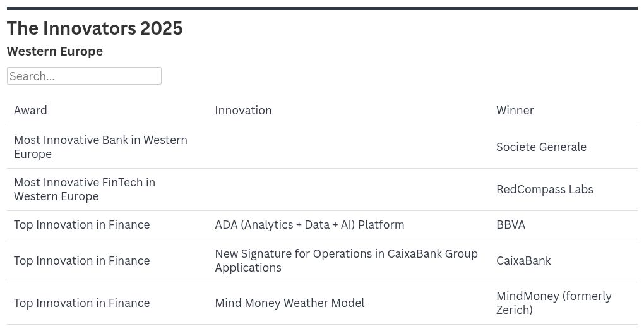Click Top Innovation in Finance for BBVA row
This screenshot has width=644, height=331.
click(82, 225)
